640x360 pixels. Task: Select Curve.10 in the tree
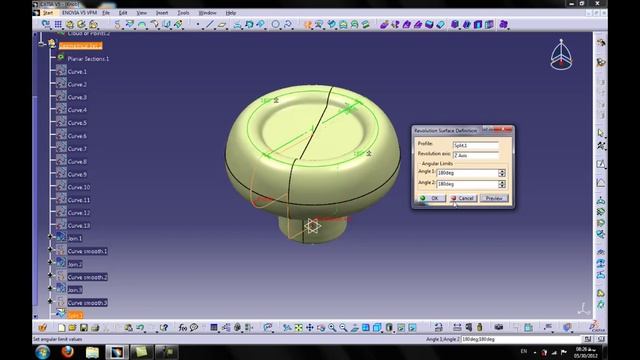pyautogui.click(x=79, y=187)
